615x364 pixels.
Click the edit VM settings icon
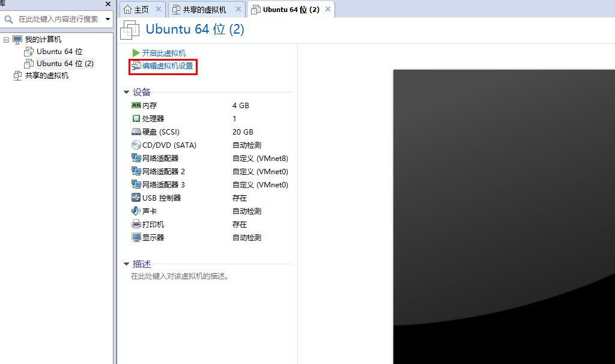pyautogui.click(x=136, y=66)
